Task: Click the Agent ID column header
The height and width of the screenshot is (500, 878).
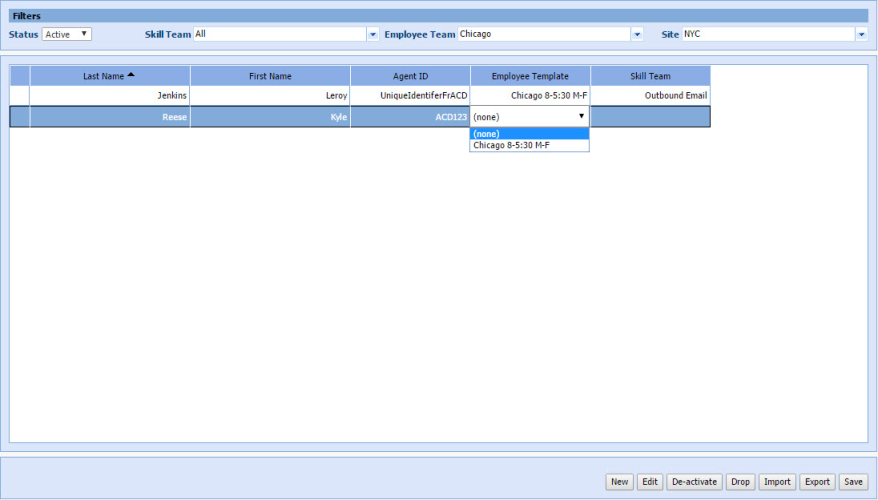Action: [410, 76]
